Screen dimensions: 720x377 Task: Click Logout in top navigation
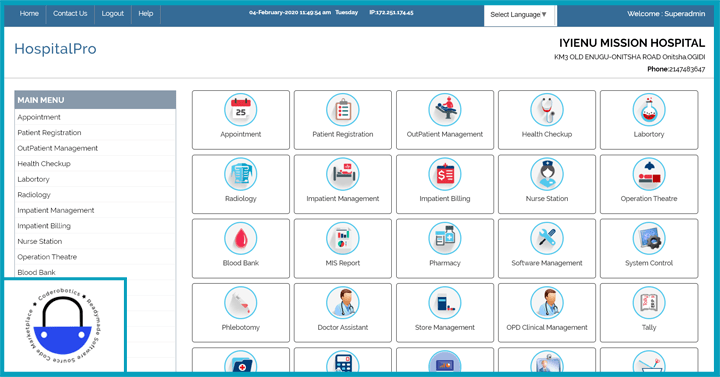112,14
